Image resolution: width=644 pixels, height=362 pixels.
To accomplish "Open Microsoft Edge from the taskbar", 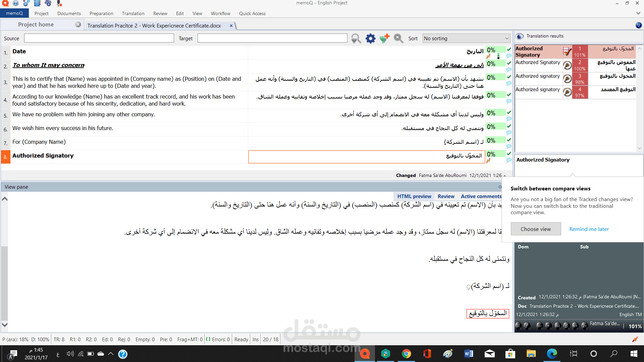I will point(552,354).
